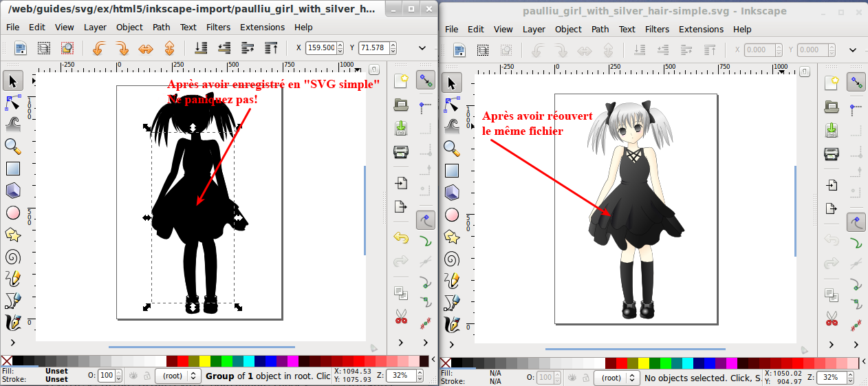The image size is (868, 386).
Task: Select the Pencil freehand tool in left window
Action: tap(12, 279)
